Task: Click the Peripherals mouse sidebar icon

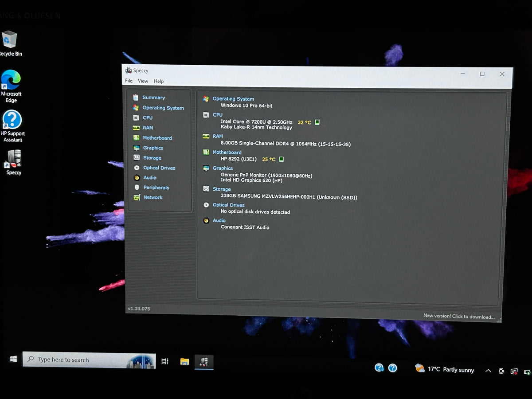Action: (137, 188)
